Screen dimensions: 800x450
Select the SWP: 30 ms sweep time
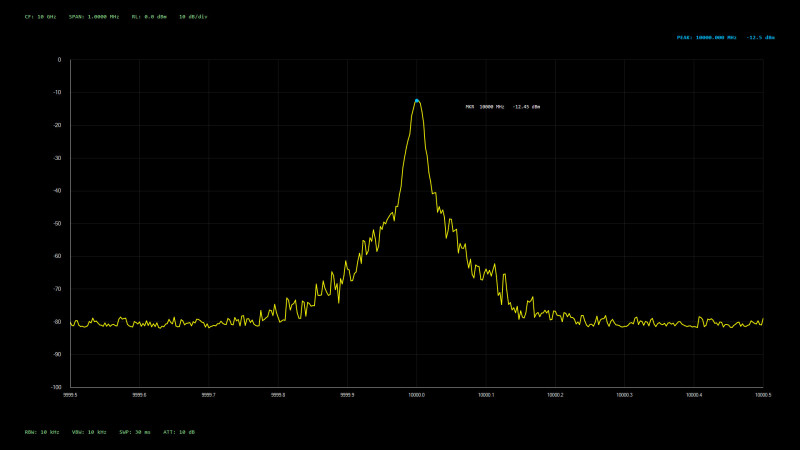[x=134, y=431]
